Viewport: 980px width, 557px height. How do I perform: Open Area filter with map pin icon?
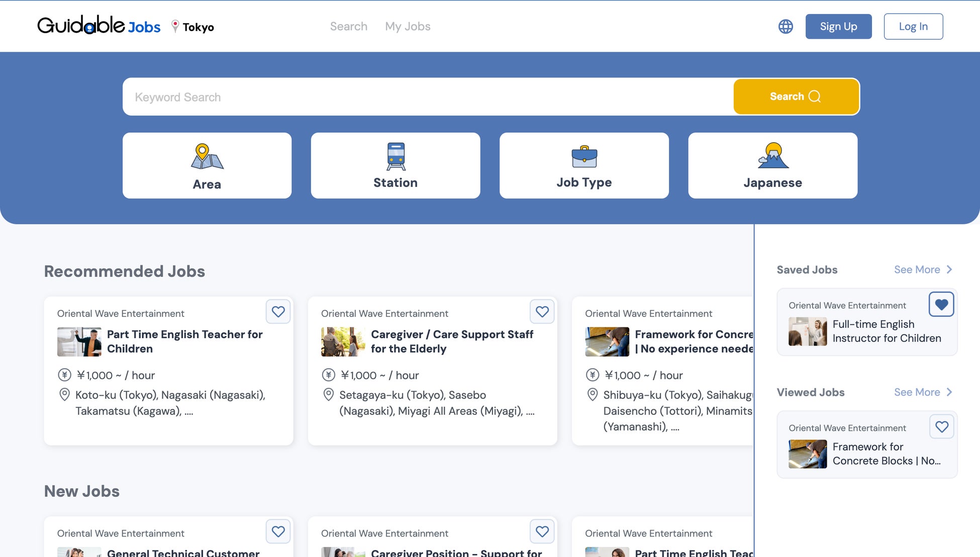(207, 166)
